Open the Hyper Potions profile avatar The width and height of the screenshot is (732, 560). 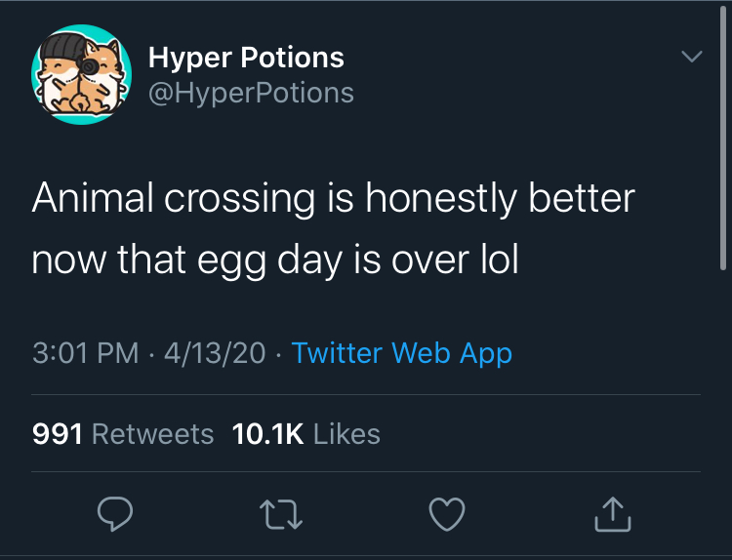pos(81,74)
